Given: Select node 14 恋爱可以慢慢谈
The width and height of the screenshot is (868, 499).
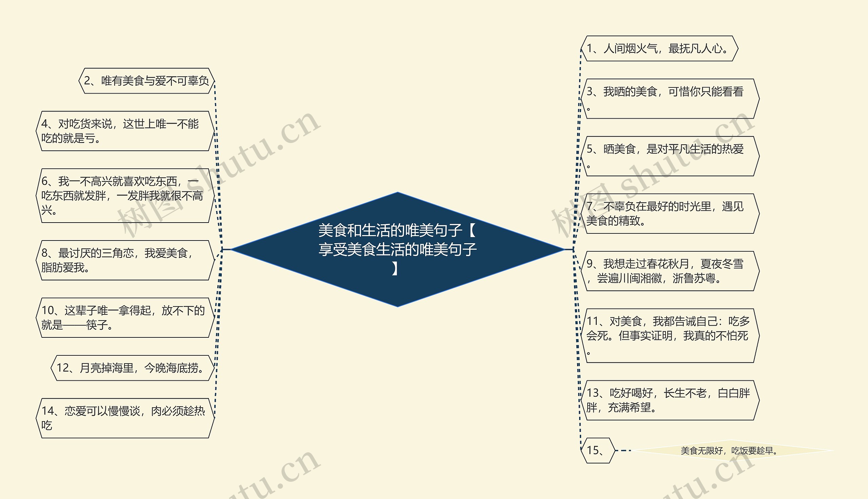Looking at the screenshot, I should click(125, 418).
